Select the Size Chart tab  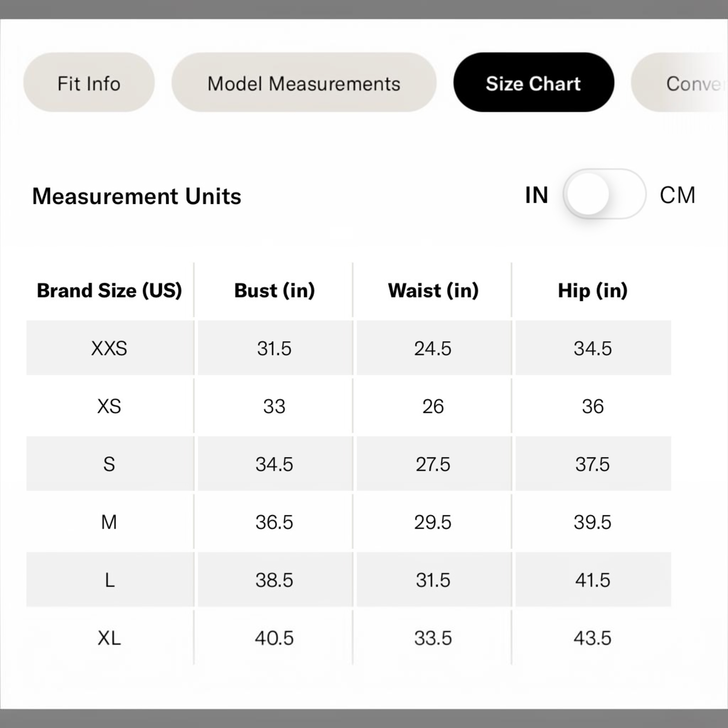534,82
